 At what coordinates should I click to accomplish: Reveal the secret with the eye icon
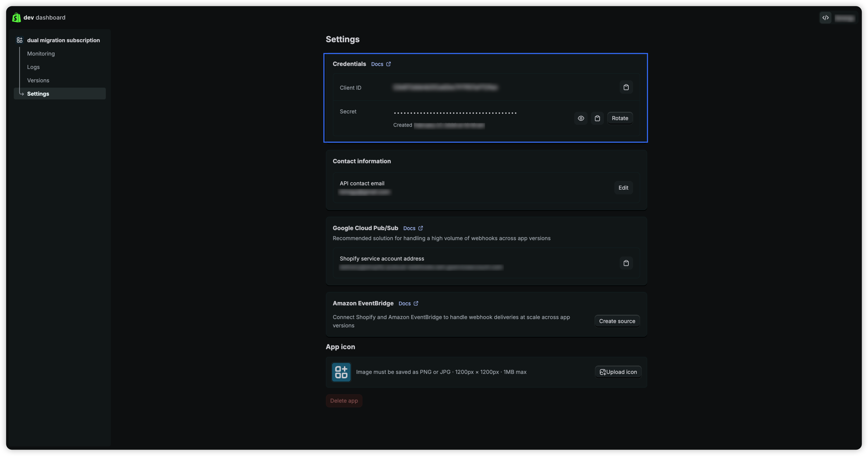click(x=581, y=118)
